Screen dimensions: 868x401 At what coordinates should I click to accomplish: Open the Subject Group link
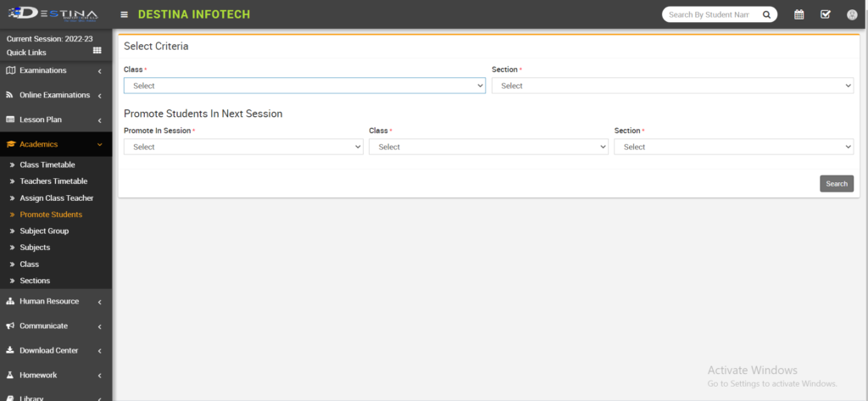(44, 231)
